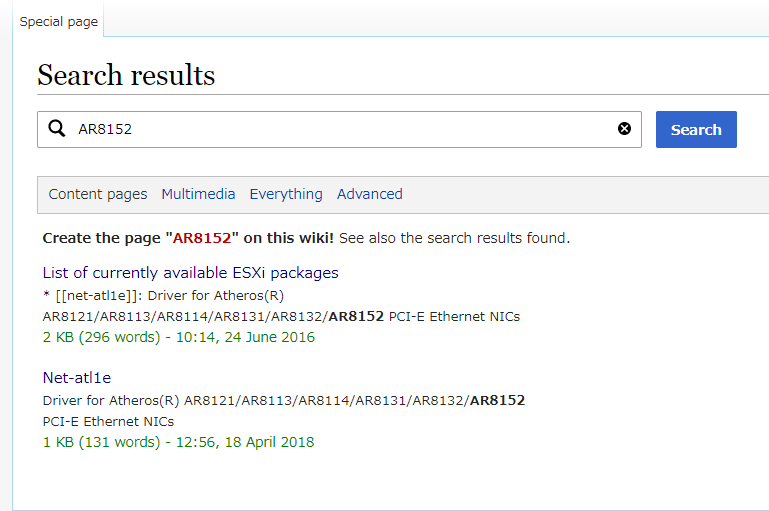The image size is (769, 511).
Task: Click bold AR8152 in Net-atl1e snippet
Action: click(x=497, y=401)
